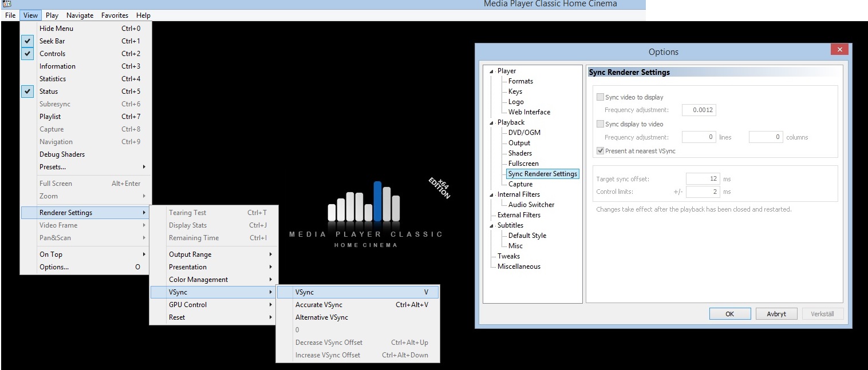Expand the On Top submenu
This screenshot has width=868, height=370.
tap(86, 254)
